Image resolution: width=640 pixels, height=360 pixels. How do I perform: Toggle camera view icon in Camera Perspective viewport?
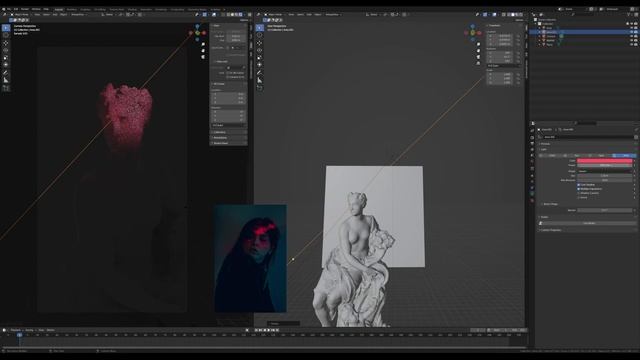pos(203,57)
